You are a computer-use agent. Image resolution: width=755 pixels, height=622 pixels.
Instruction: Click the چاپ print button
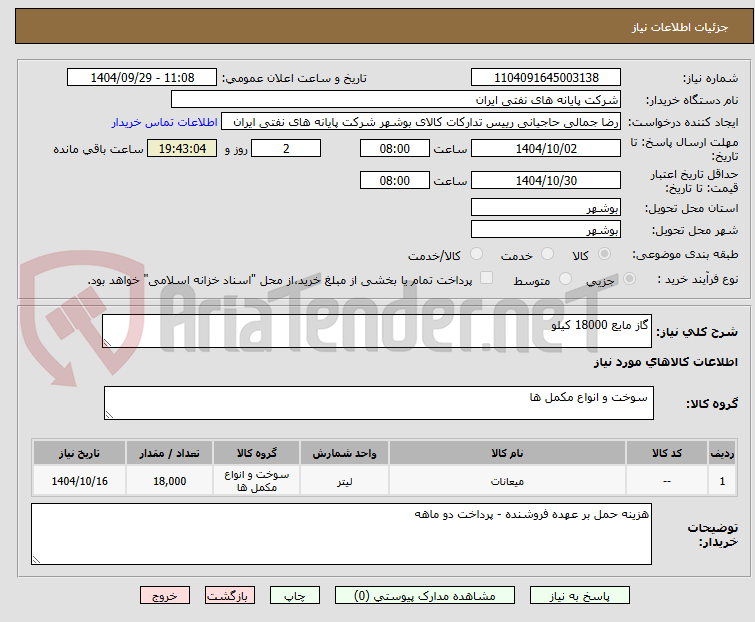[295, 596]
